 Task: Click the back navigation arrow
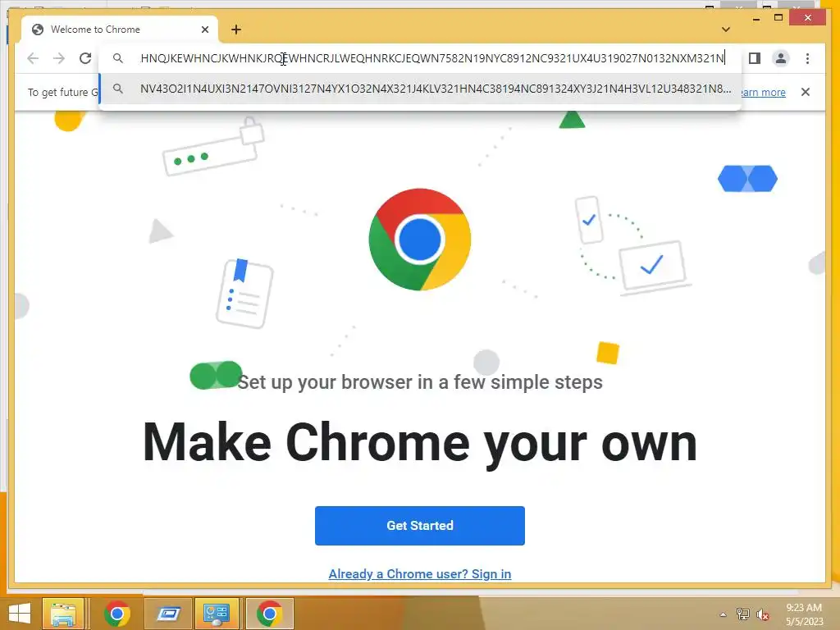[x=33, y=58]
